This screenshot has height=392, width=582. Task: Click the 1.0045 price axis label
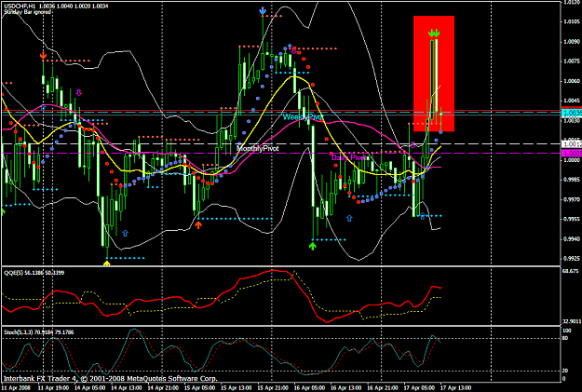tap(572, 101)
